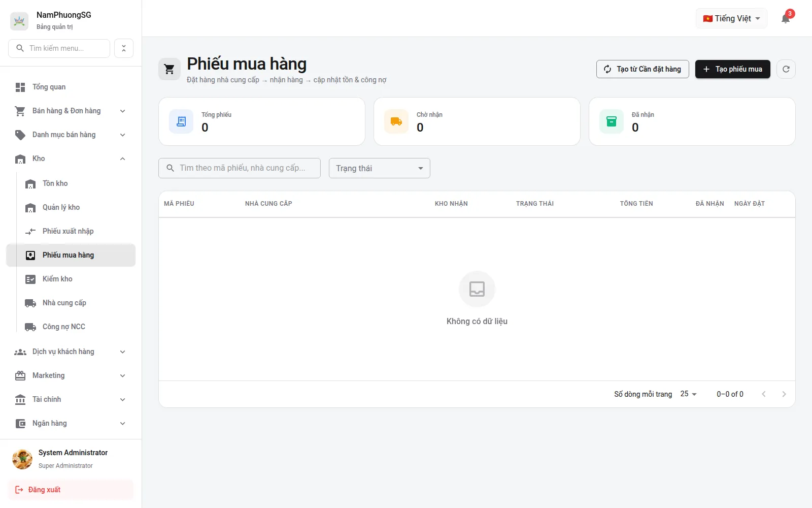This screenshot has width=812, height=508.
Task: Click Tạo từ Cần đặt hàng button
Action: pyautogui.click(x=642, y=69)
